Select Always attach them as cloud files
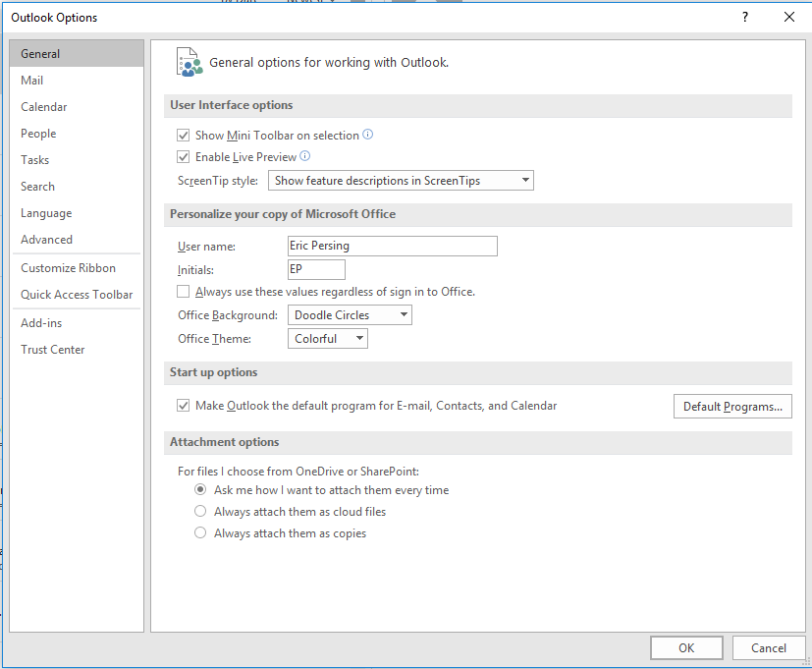 pos(200,512)
